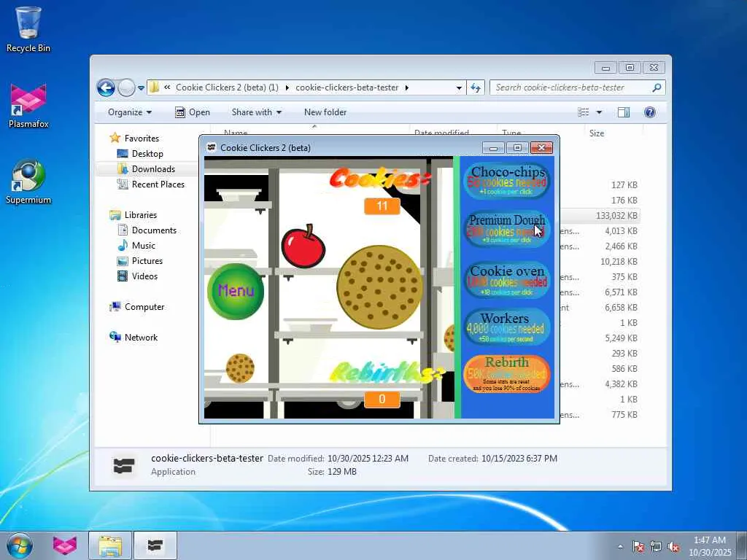
Task: Select the file row sized 10,218 KB
Action: (600, 262)
